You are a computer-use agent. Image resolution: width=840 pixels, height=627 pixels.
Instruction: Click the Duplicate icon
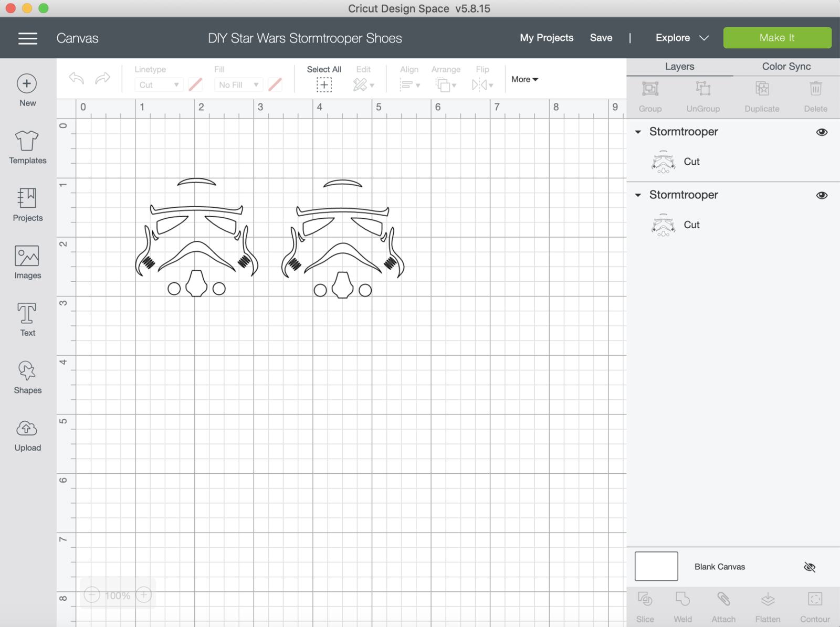pos(762,89)
